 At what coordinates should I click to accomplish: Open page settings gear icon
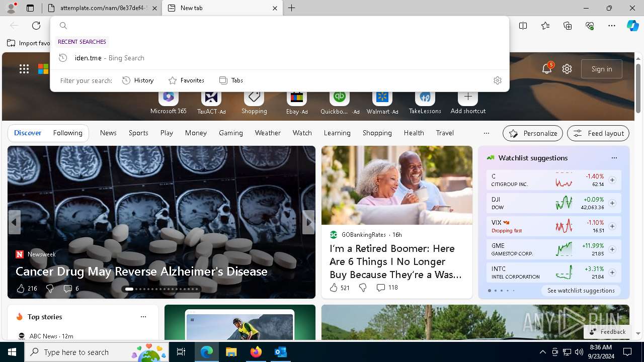click(x=567, y=69)
